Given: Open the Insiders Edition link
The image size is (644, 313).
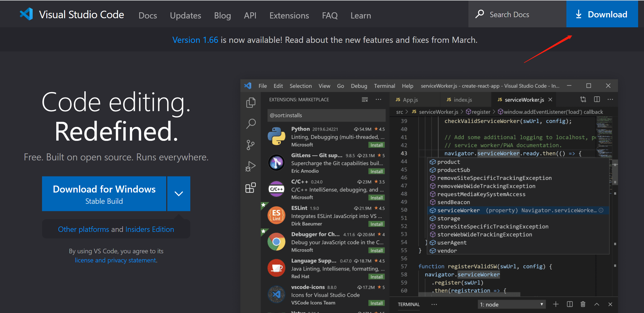Looking at the screenshot, I should pyautogui.click(x=150, y=229).
